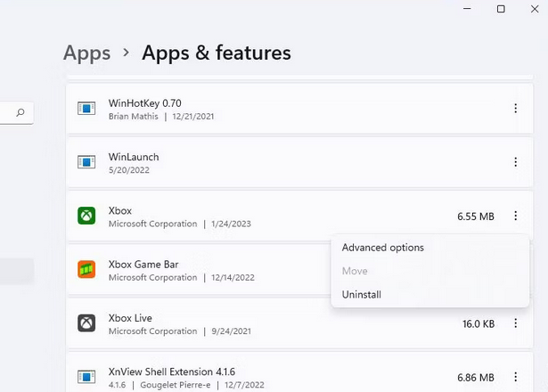Click the 12/7/2022 install date
The width and height of the screenshot is (548, 392).
click(244, 385)
